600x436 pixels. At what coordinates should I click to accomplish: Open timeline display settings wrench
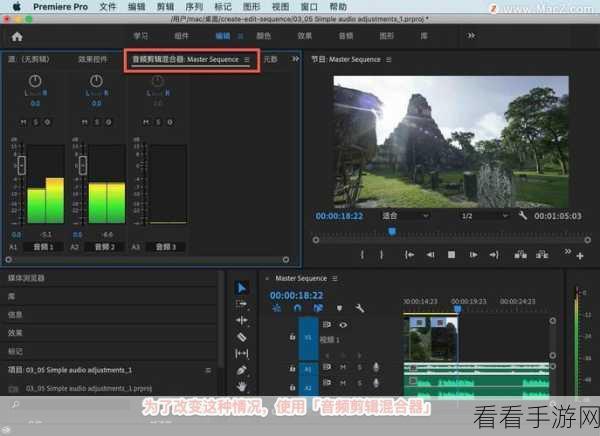pos(360,308)
